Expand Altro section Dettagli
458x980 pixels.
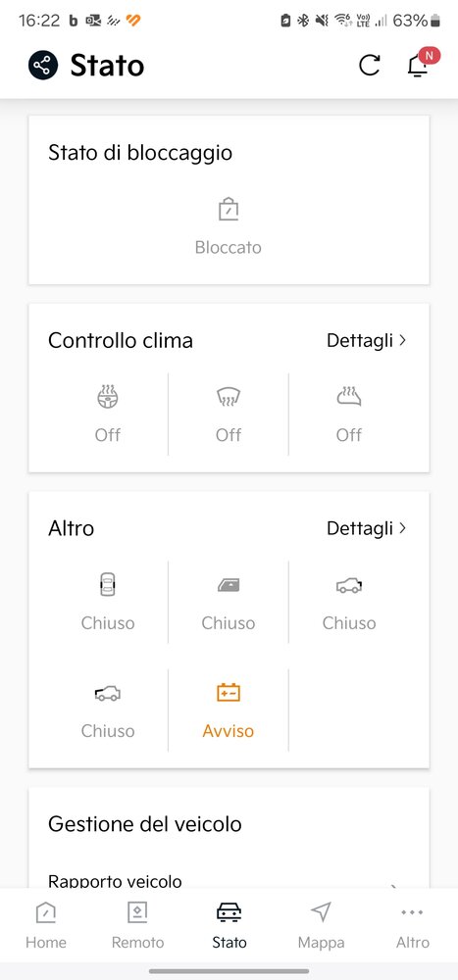(367, 529)
